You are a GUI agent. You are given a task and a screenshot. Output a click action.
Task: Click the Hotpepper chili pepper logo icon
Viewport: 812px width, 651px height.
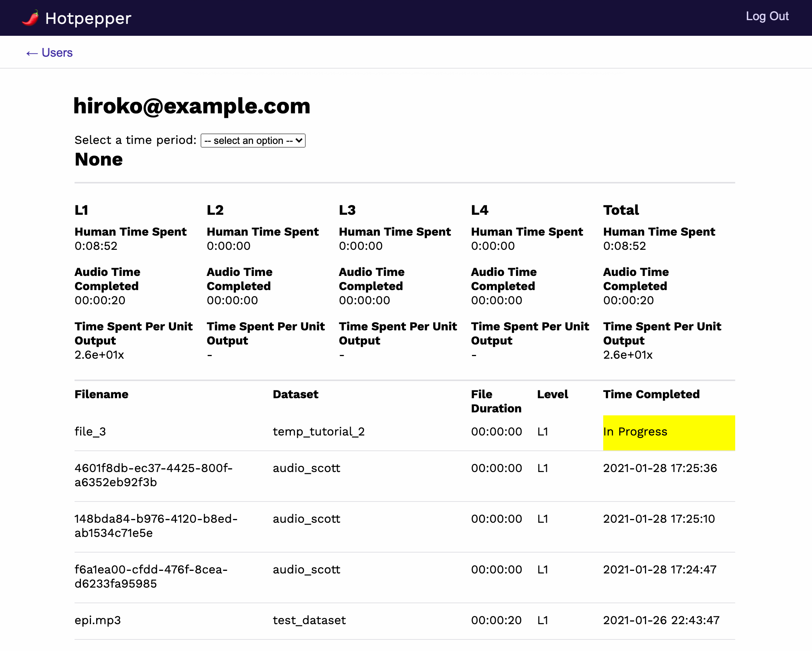point(31,18)
